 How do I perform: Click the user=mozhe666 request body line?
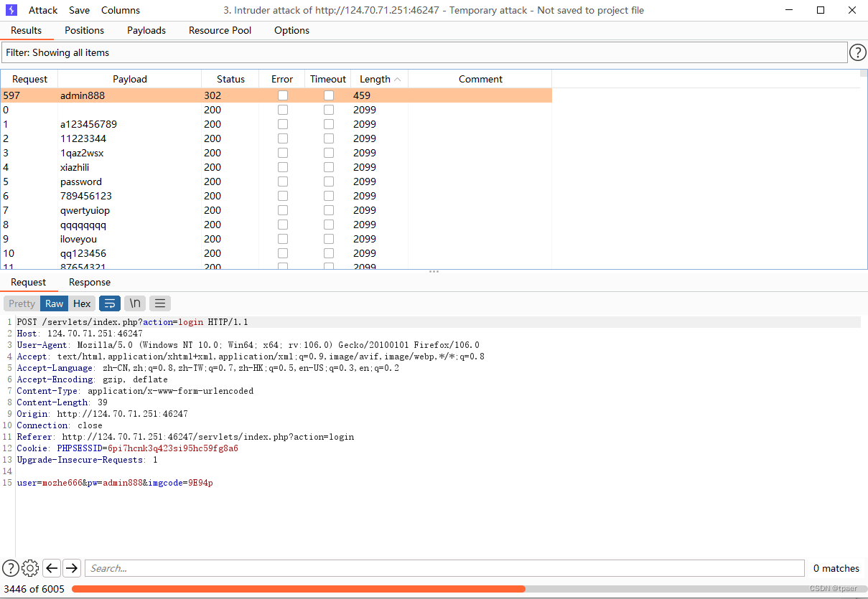point(115,483)
